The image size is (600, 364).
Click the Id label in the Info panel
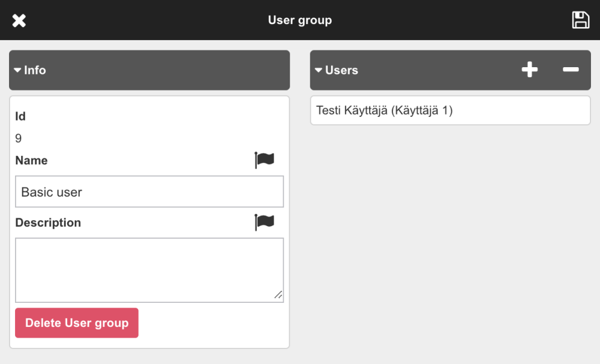(20, 116)
